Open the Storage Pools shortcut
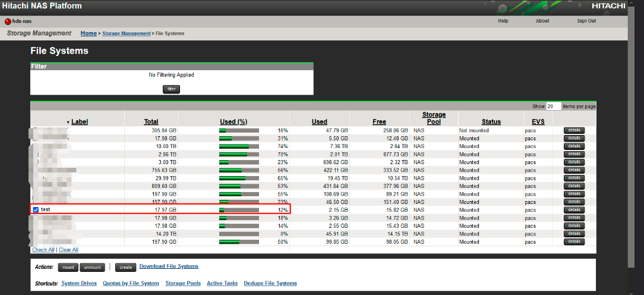644x295 pixels. click(183, 283)
